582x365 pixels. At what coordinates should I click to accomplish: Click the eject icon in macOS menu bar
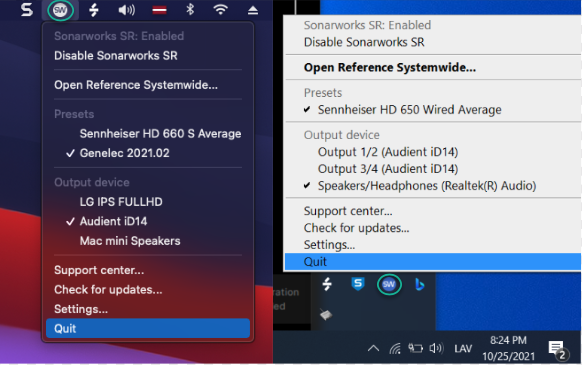point(253,10)
